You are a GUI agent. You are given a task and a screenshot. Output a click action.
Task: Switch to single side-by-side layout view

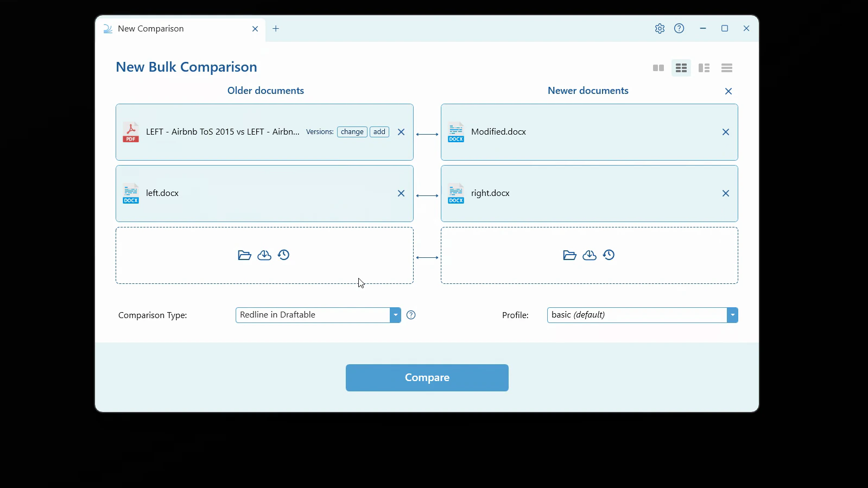coord(658,68)
